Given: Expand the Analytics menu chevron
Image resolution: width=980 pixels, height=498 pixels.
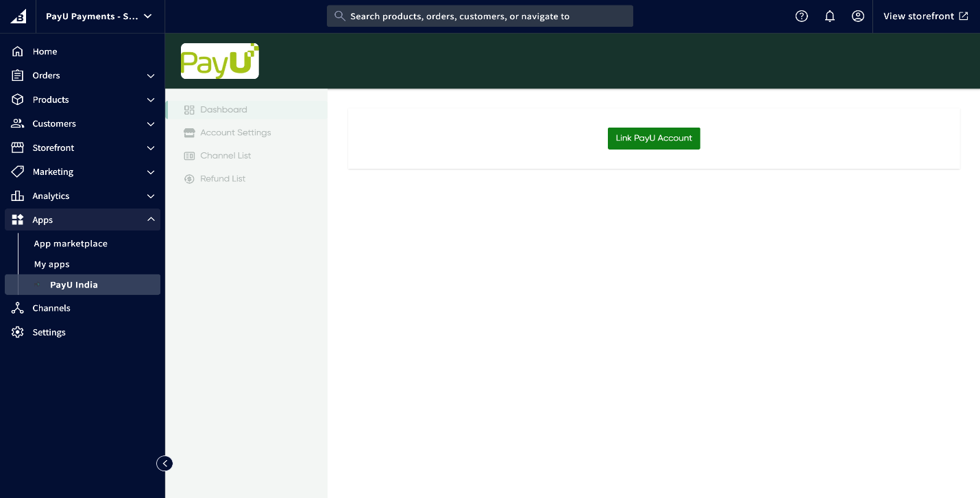Looking at the screenshot, I should point(151,195).
